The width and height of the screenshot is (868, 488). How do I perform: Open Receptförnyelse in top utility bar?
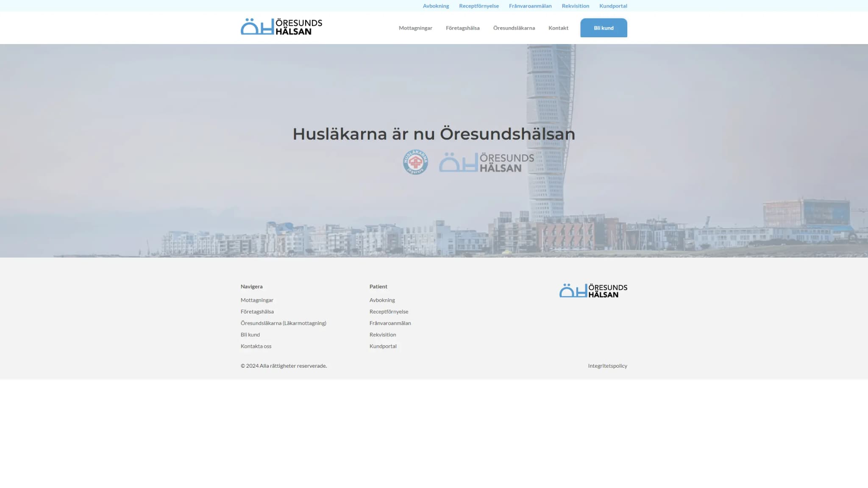479,6
